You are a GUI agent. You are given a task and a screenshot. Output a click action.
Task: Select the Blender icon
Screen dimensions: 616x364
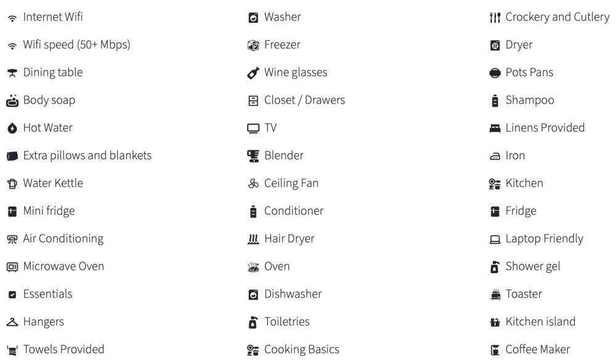pos(253,155)
